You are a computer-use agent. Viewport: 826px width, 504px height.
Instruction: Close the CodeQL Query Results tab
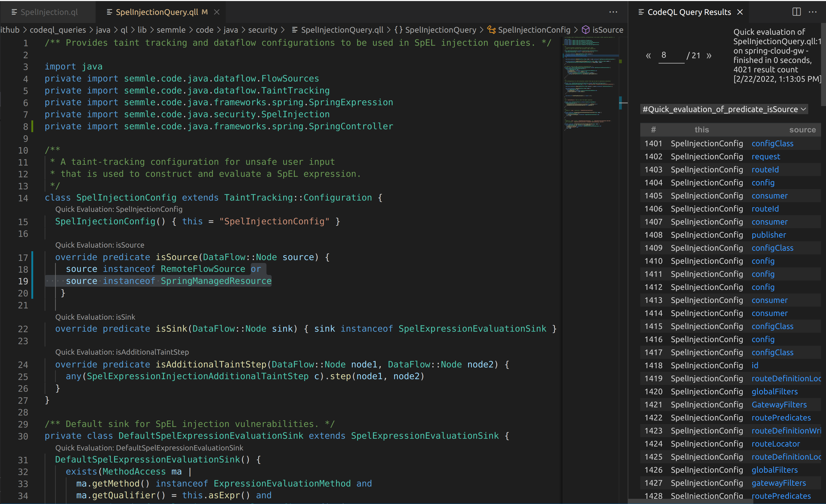point(740,12)
